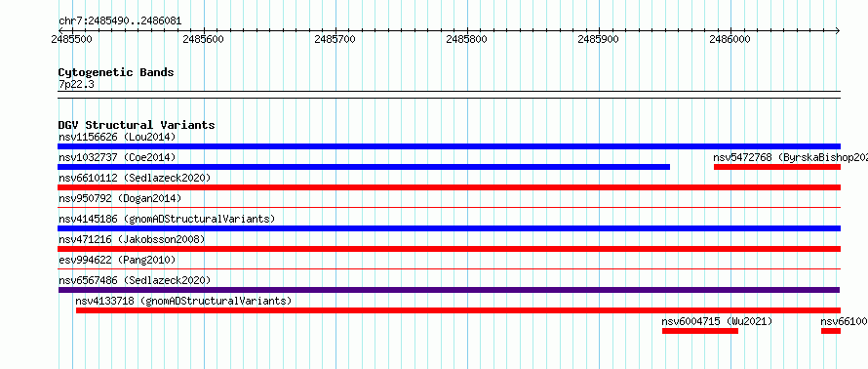This screenshot has width=868, height=369.
Task: Click the DGV Structural Variants track title
Action: click(x=137, y=125)
